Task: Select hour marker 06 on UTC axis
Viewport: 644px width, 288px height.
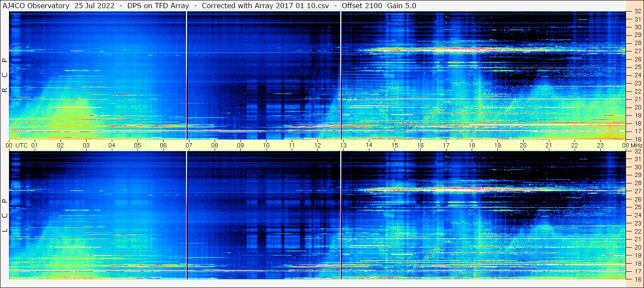Action: coord(163,145)
